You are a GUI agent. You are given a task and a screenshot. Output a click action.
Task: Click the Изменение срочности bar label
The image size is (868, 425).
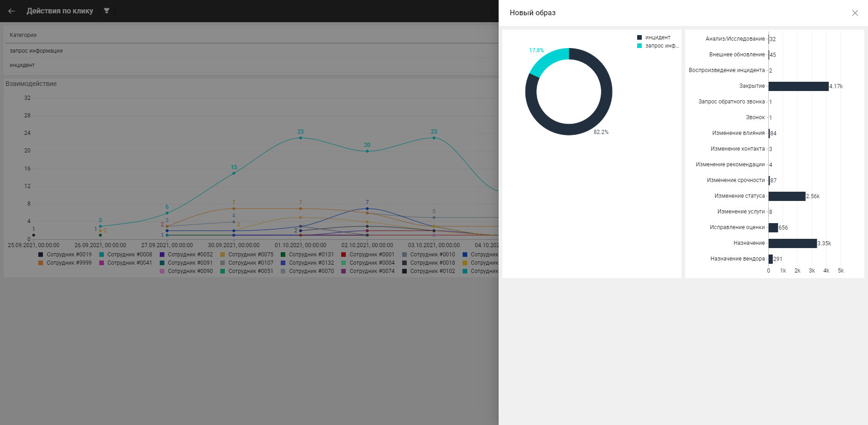[x=736, y=180]
